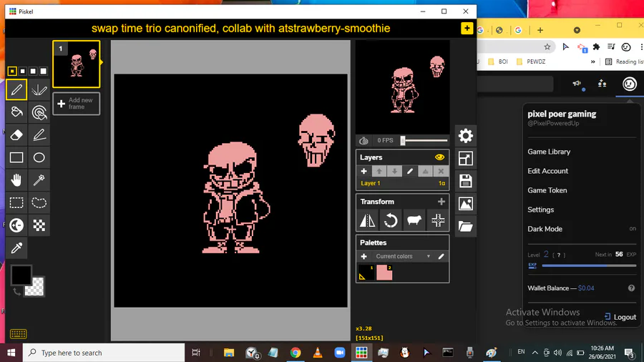Select the Move hand tool
Image resolution: width=644 pixels, height=362 pixels.
pyautogui.click(x=16, y=180)
